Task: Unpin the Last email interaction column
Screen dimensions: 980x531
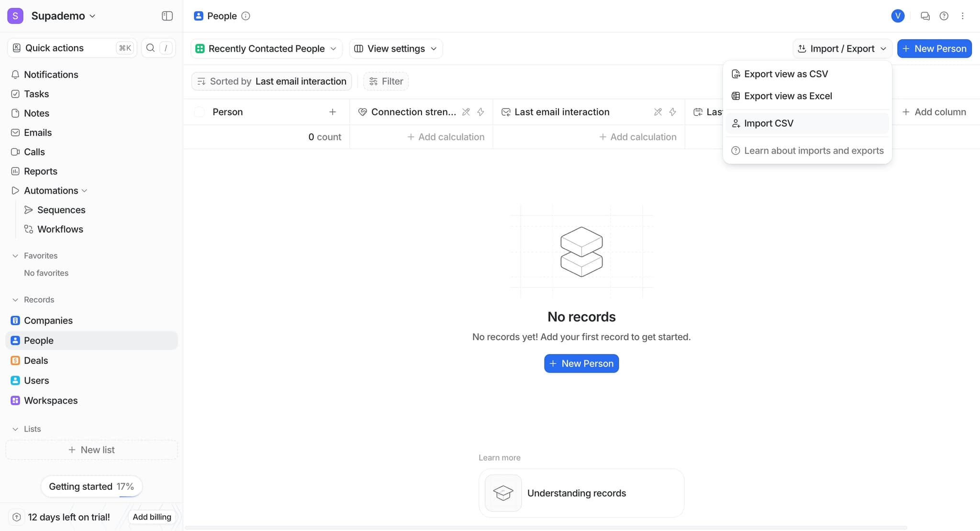Action: [657, 111]
